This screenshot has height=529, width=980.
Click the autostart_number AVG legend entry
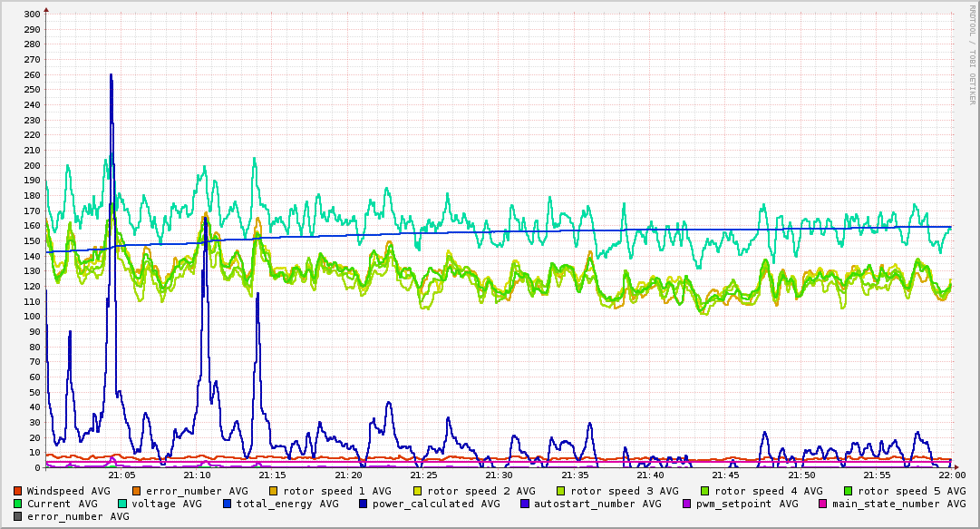tap(590, 504)
